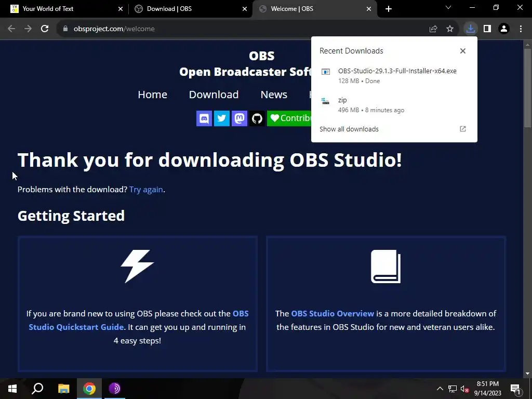Go to Home in OBS navigation

tap(152, 95)
